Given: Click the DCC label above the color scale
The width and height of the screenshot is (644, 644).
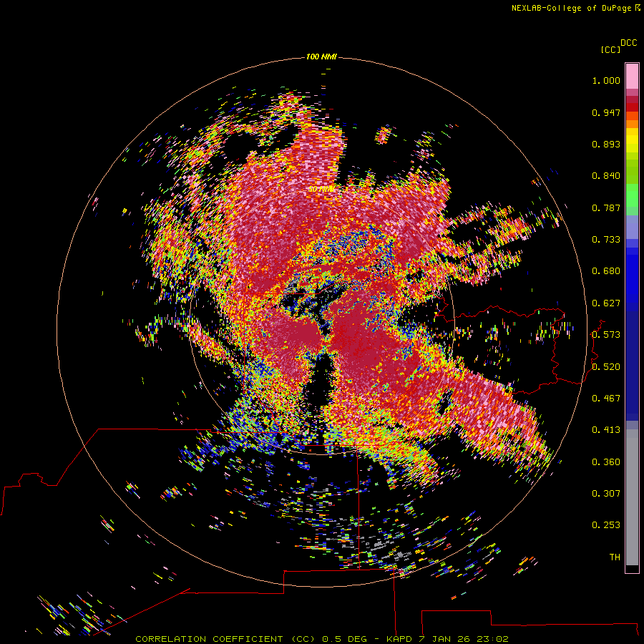Looking at the screenshot, I should (x=628, y=43).
